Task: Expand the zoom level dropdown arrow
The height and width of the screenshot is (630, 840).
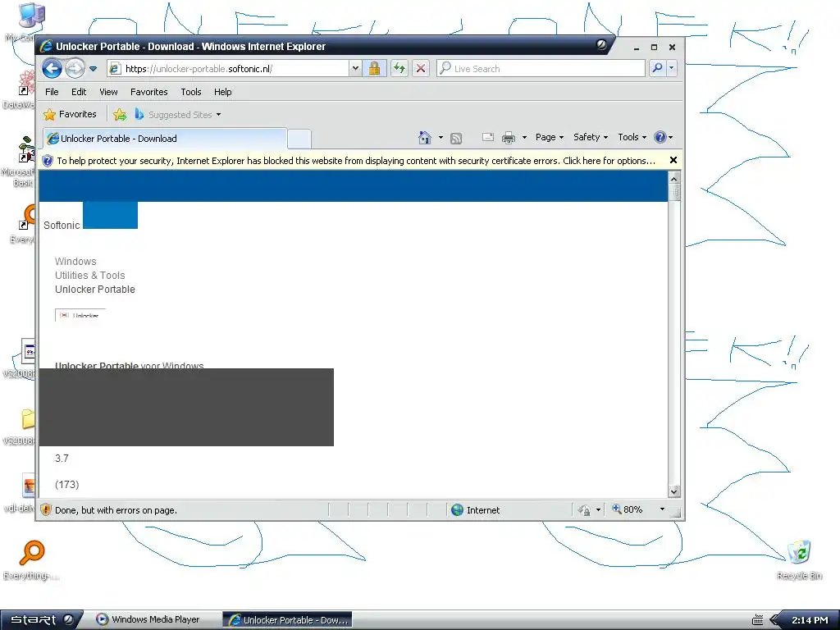Action: (662, 509)
